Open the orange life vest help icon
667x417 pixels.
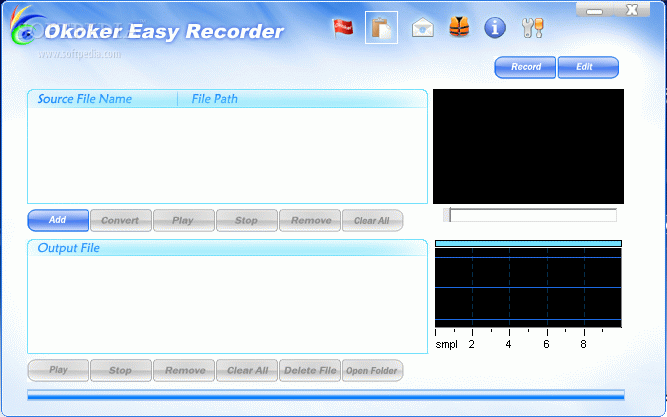[459, 27]
